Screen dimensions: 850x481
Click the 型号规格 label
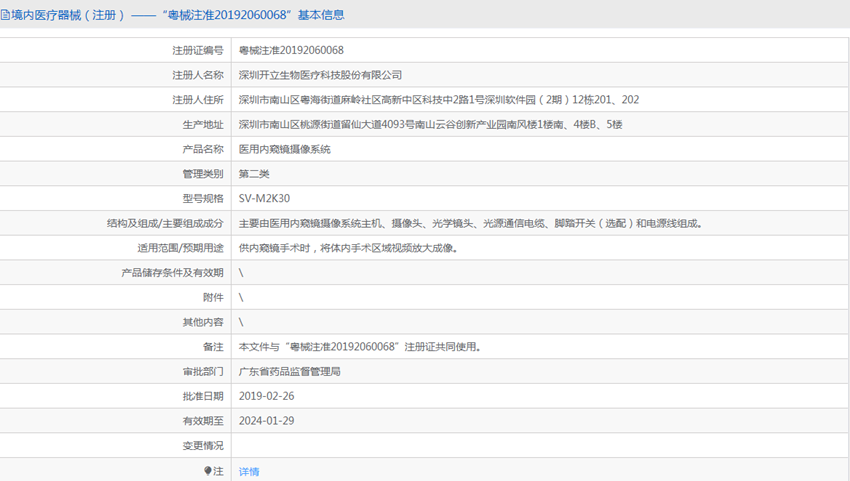(x=203, y=198)
